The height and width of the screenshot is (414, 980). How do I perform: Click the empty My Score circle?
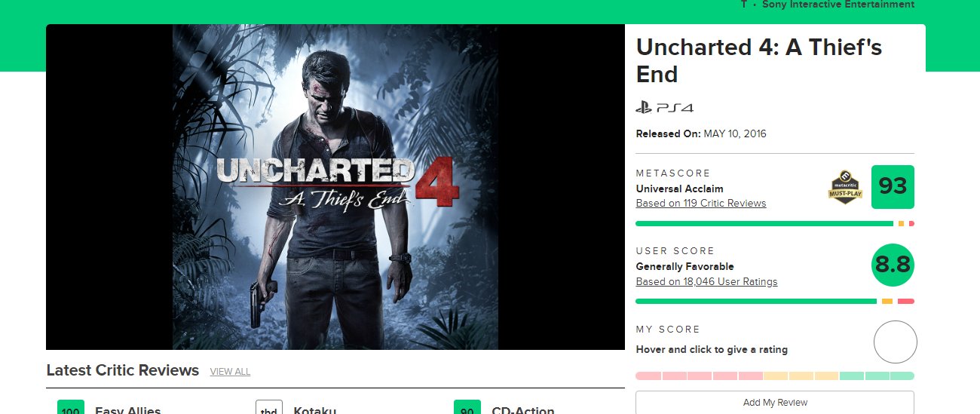[895, 342]
